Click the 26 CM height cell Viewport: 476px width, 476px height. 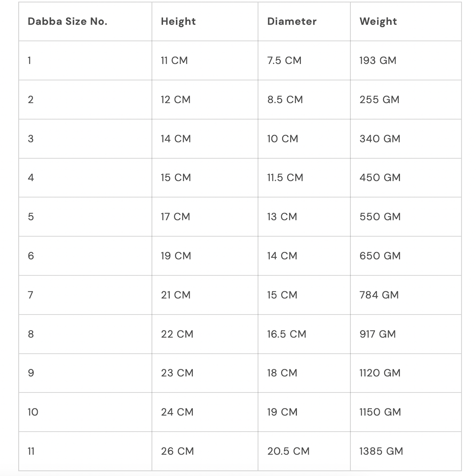177,451
